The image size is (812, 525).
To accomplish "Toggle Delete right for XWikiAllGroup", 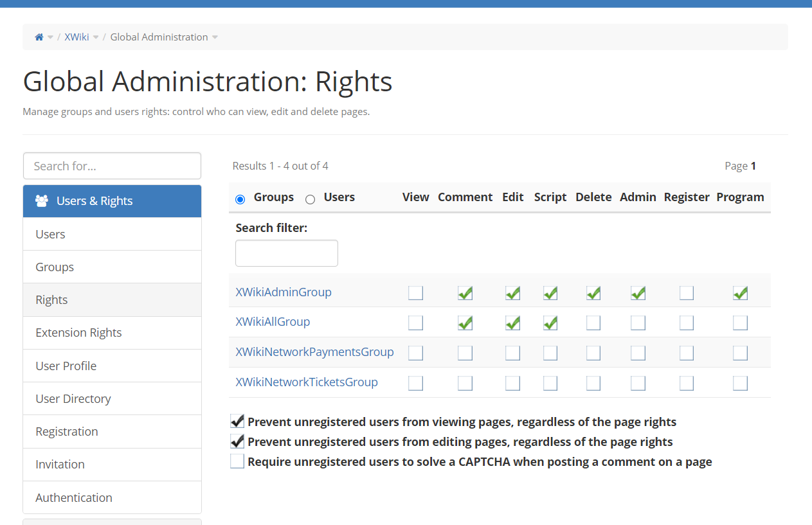I will [593, 323].
